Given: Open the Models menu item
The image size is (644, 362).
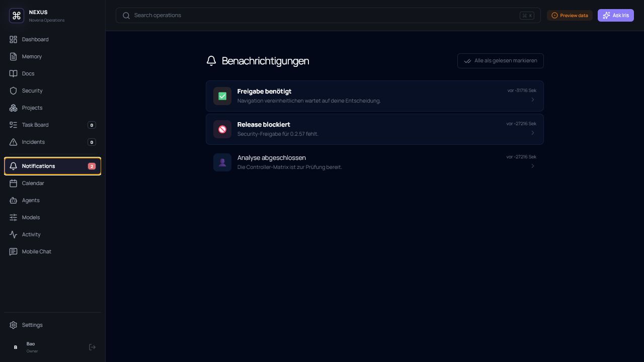Looking at the screenshot, I should click(52, 217).
